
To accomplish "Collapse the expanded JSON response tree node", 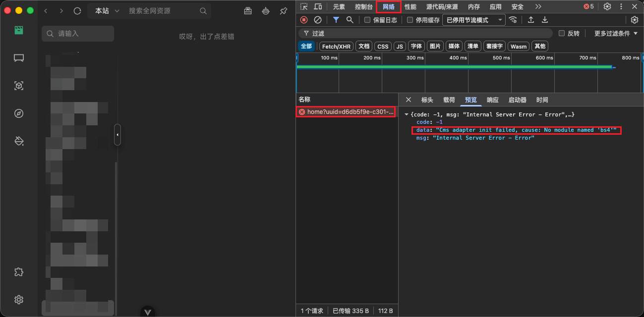I will [x=406, y=114].
